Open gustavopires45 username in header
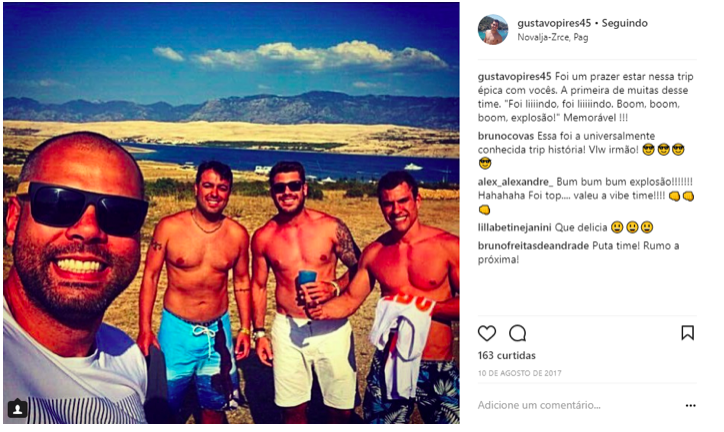This screenshot has height=432, width=724. click(x=554, y=23)
